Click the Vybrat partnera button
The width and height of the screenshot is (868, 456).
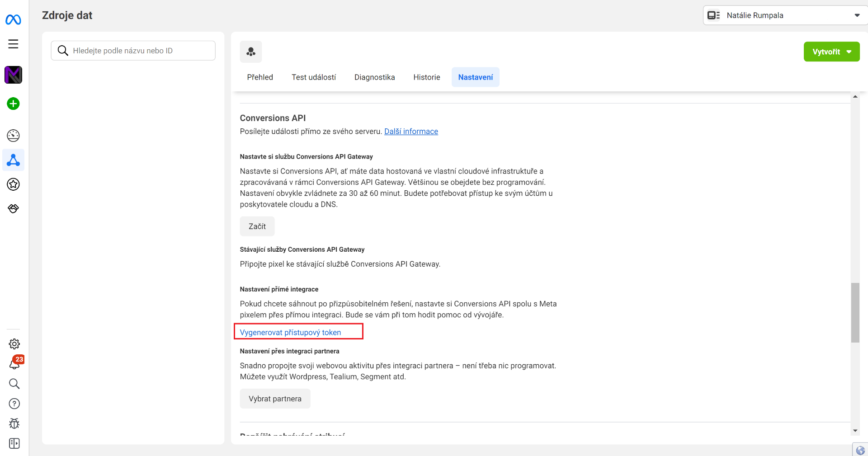[275, 399]
